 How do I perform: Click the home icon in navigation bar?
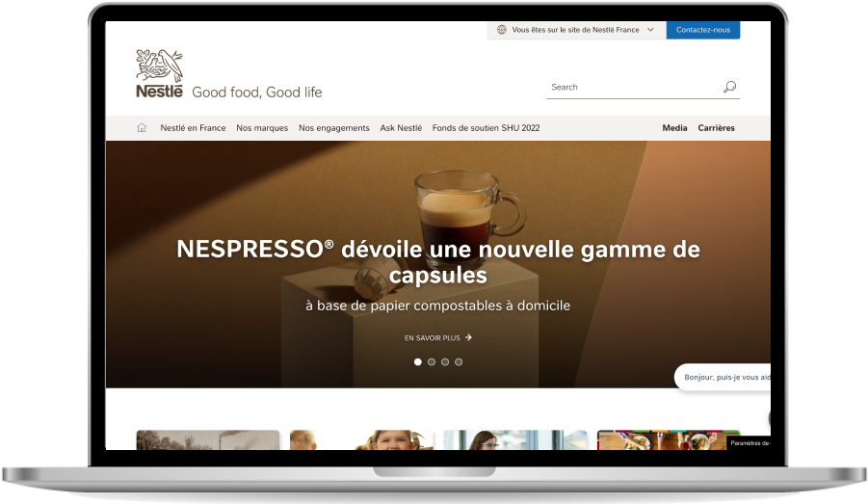point(142,128)
